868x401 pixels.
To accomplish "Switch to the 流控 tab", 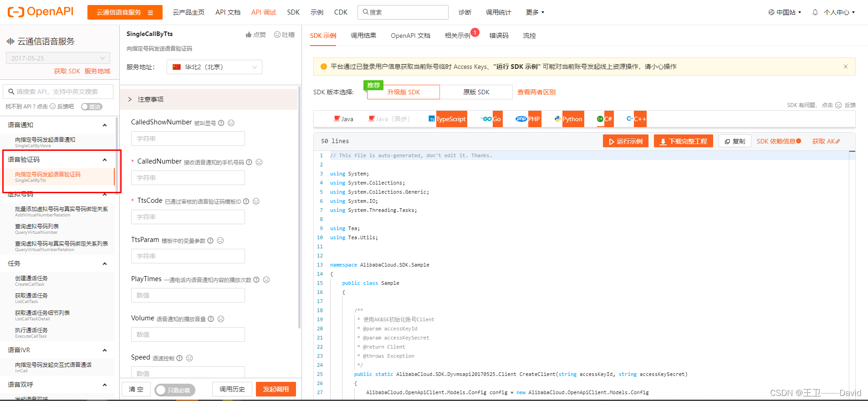I will point(529,36).
